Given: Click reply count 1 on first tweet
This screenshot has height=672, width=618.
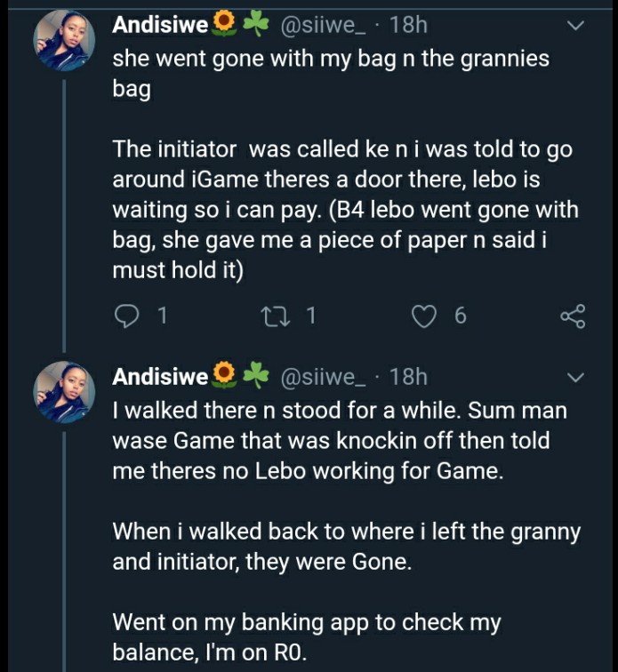Looking at the screenshot, I should (x=162, y=316).
